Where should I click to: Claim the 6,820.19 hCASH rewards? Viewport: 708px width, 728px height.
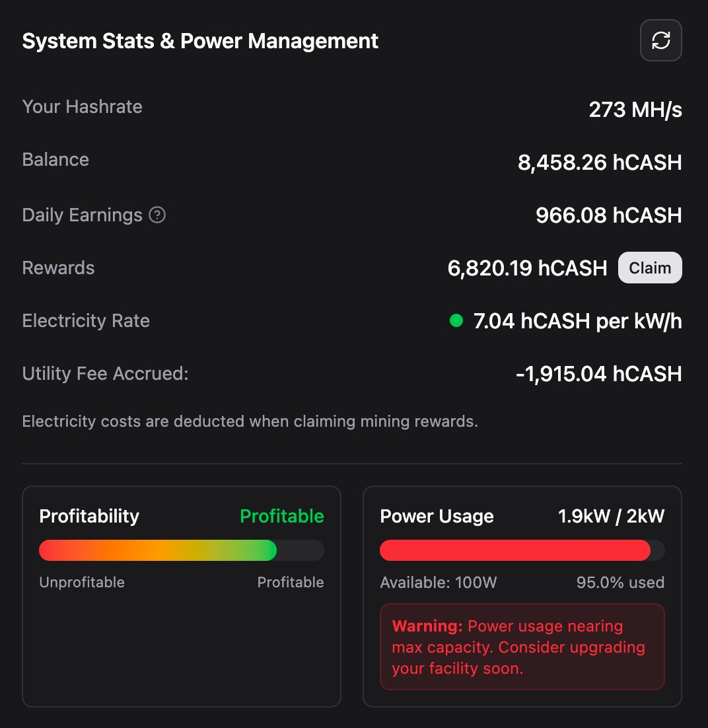[650, 268]
